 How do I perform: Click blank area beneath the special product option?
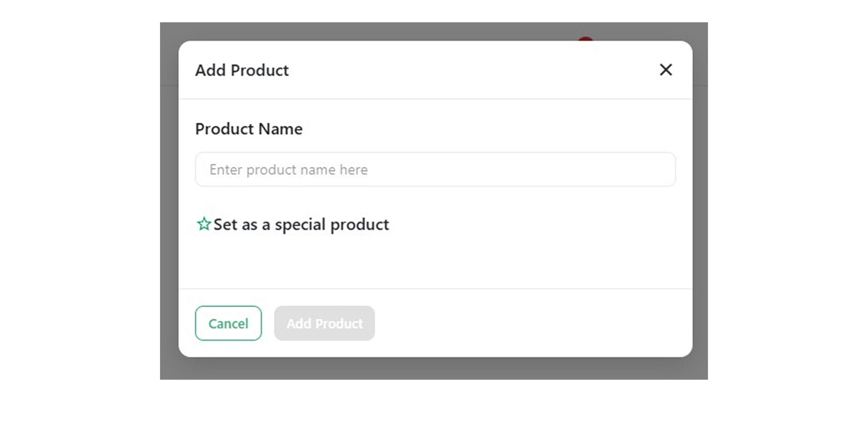click(435, 261)
